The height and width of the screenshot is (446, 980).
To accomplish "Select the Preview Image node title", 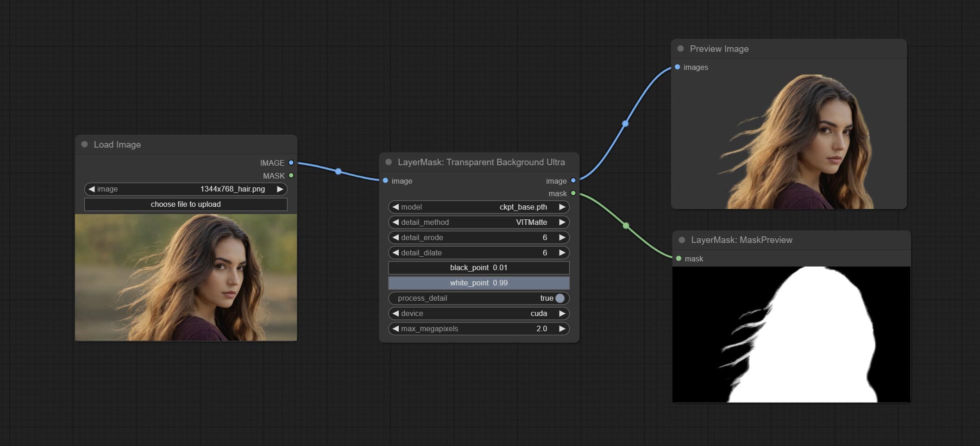I will pos(719,49).
